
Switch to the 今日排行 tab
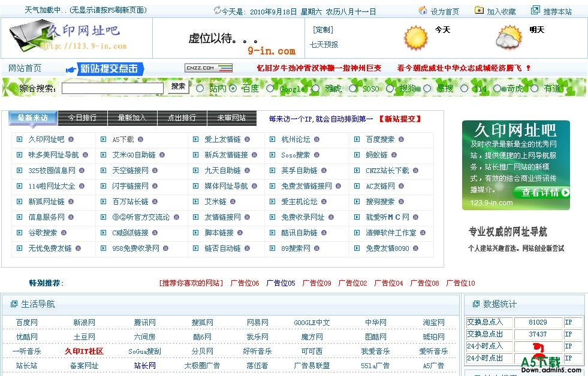click(x=83, y=118)
